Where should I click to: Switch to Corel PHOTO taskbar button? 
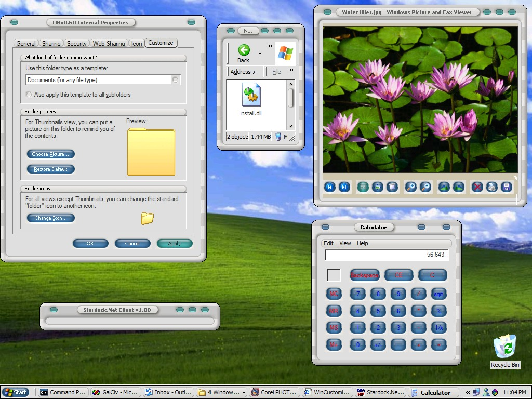(x=275, y=392)
